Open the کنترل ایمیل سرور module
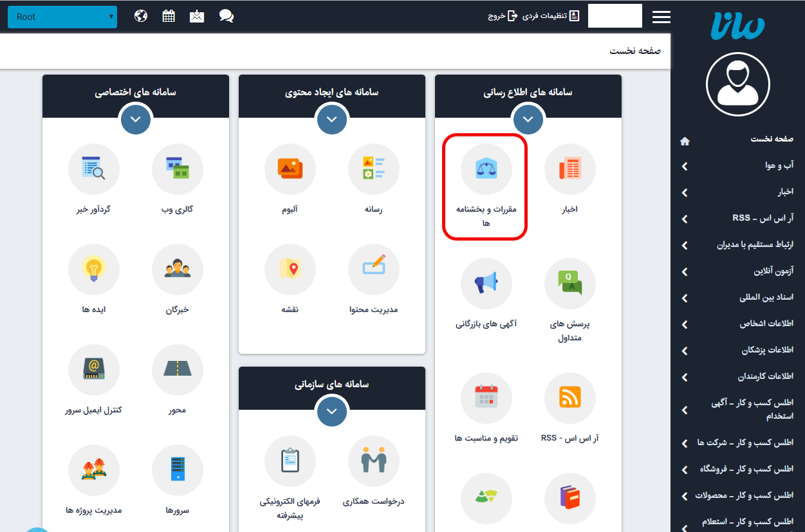The height and width of the screenshot is (532, 805). point(94,370)
